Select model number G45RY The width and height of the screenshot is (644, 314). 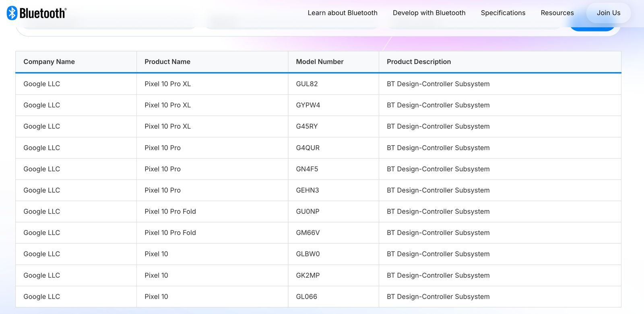coord(307,127)
